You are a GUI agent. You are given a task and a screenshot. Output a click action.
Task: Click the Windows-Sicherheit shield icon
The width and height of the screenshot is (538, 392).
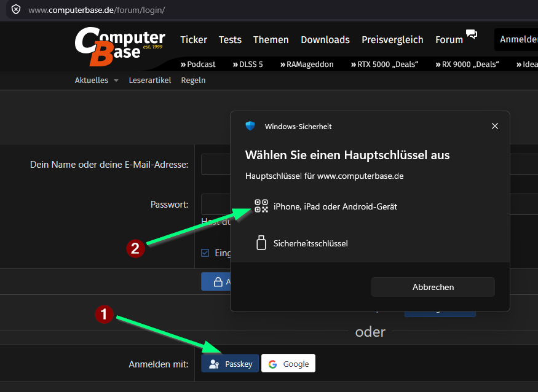tap(250, 126)
